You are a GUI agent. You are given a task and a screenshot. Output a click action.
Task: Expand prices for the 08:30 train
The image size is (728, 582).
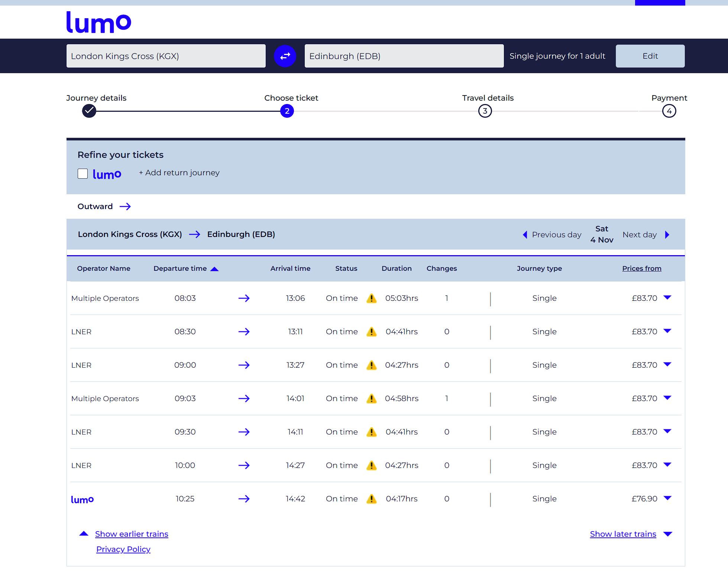[x=667, y=331]
